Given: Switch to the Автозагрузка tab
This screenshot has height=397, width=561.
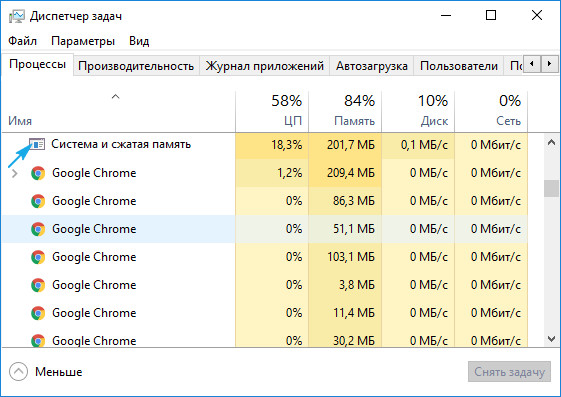Looking at the screenshot, I should pyautogui.click(x=372, y=66).
